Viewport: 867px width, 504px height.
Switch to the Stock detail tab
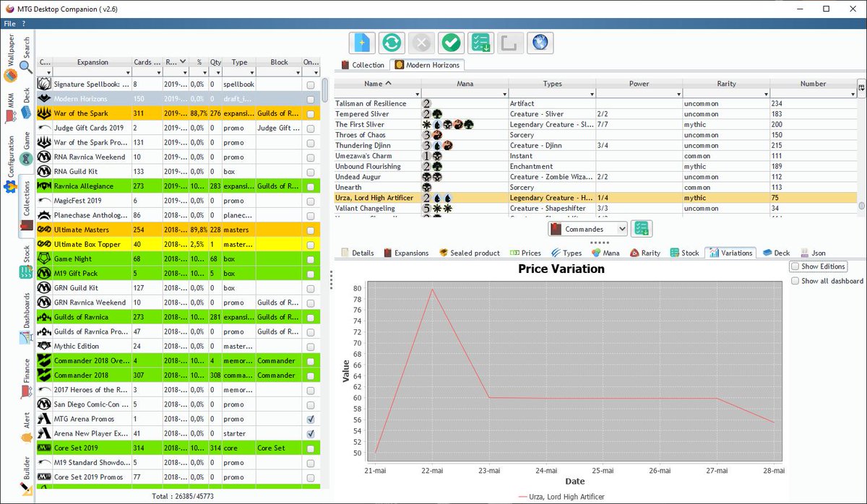pyautogui.click(x=684, y=253)
